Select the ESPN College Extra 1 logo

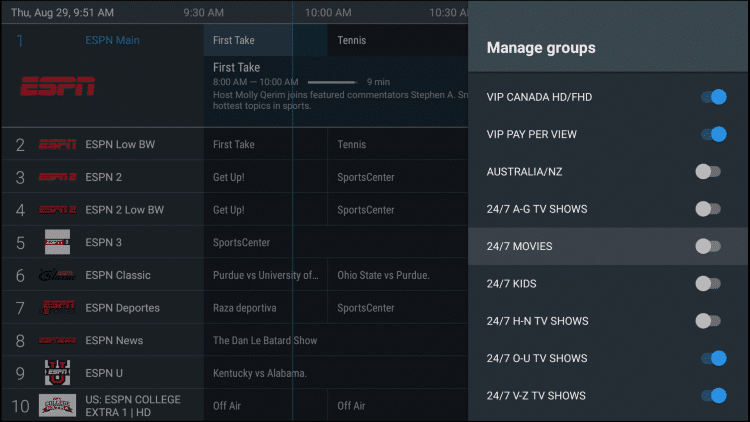(57, 405)
